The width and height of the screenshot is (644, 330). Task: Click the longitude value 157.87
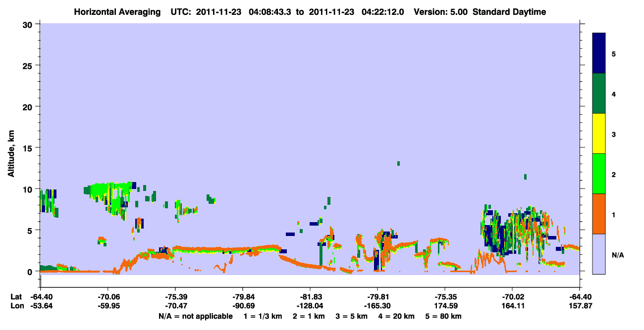pos(580,306)
